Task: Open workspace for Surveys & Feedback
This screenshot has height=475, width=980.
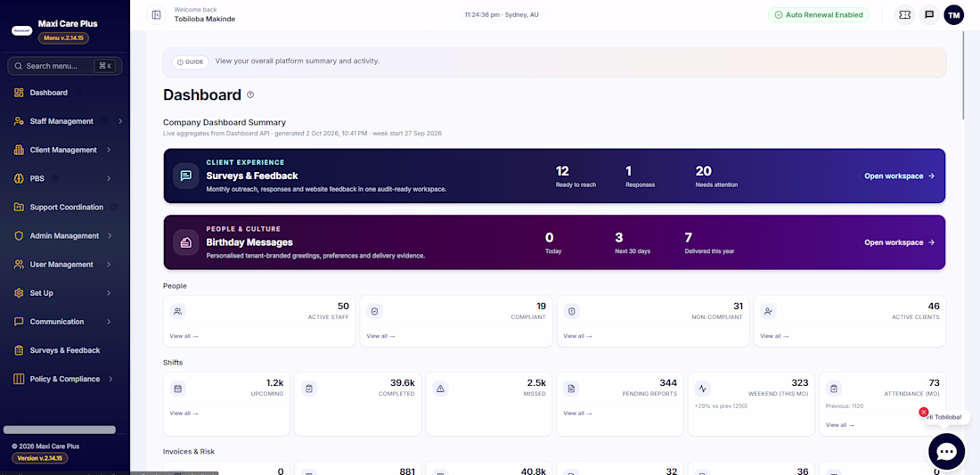Action: point(900,176)
